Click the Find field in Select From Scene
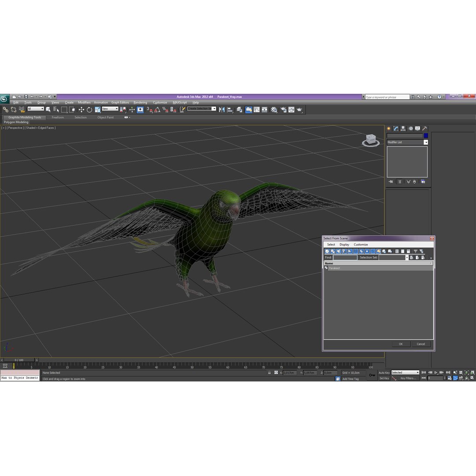The width and height of the screenshot is (476, 476). coord(345,257)
